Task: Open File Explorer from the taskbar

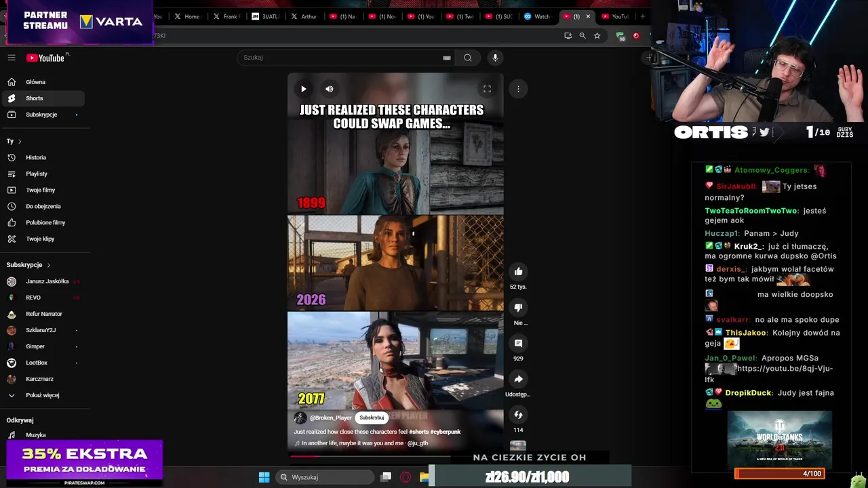Action: [425, 477]
